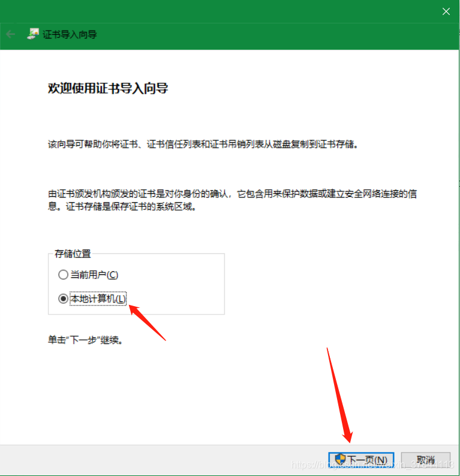Click the 取消 button
Viewport: 460px width, 476px height.
tap(425, 460)
